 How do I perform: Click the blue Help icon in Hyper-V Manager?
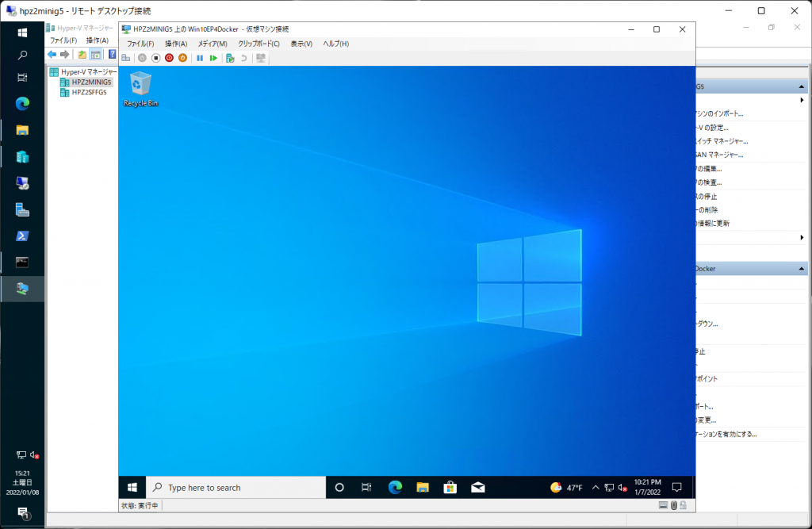[112, 54]
